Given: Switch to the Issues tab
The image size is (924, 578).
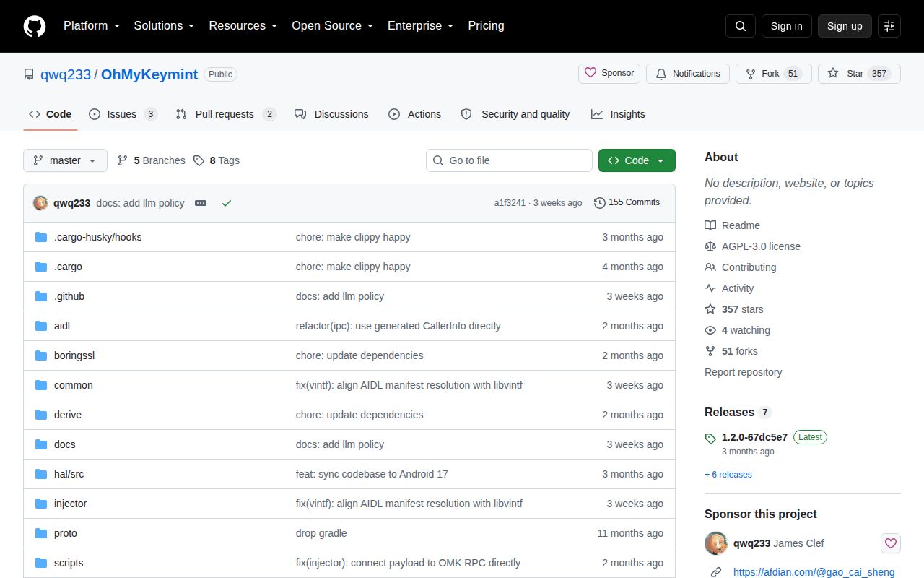Looking at the screenshot, I should tap(123, 114).
